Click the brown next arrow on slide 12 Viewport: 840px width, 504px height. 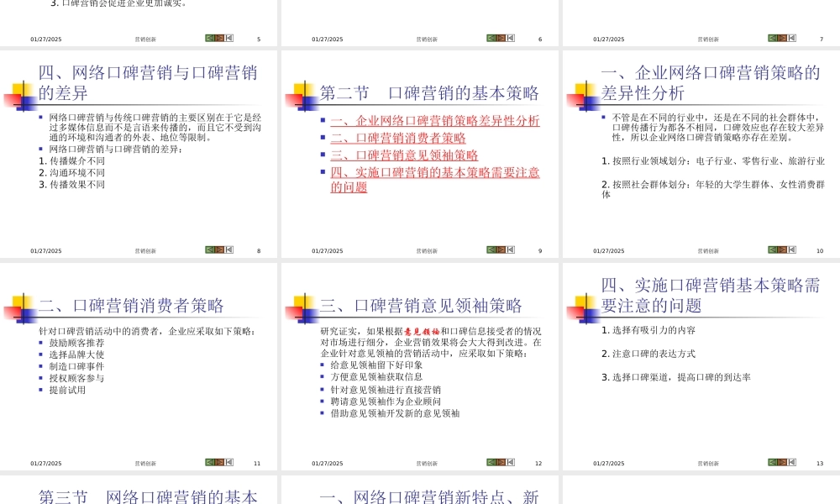tap(501, 462)
